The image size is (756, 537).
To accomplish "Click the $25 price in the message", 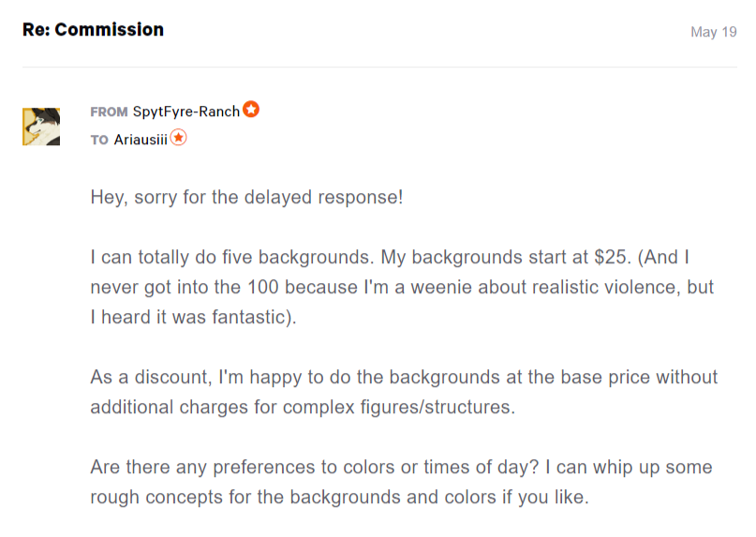I will [613, 257].
